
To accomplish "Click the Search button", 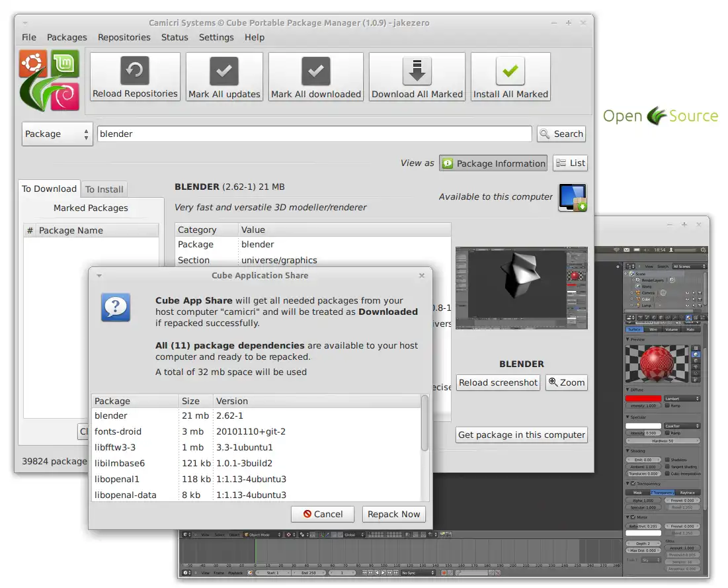I will coord(561,134).
